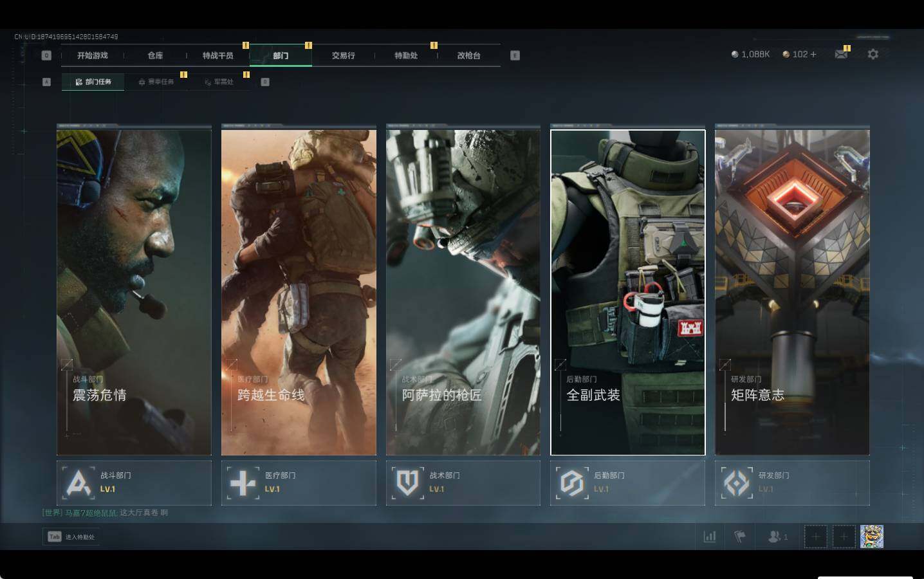This screenshot has height=579, width=924.
Task: Open the player avatar profile picture
Action: click(872, 537)
